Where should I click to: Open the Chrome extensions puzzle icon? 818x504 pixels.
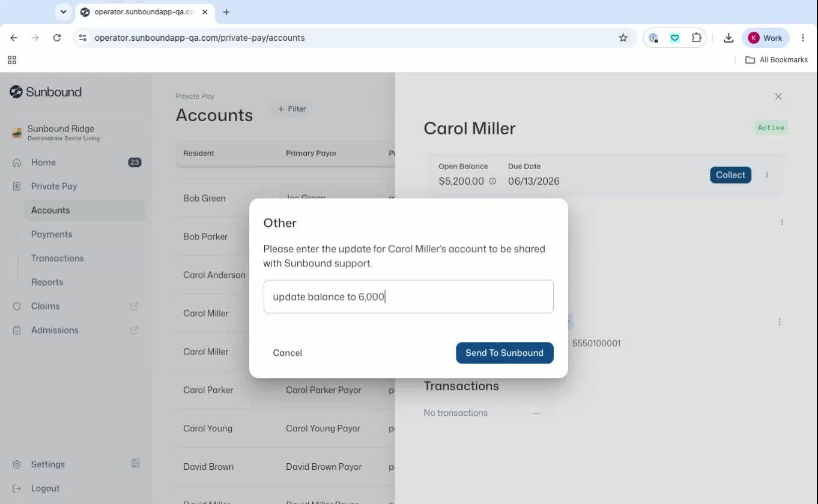(696, 38)
